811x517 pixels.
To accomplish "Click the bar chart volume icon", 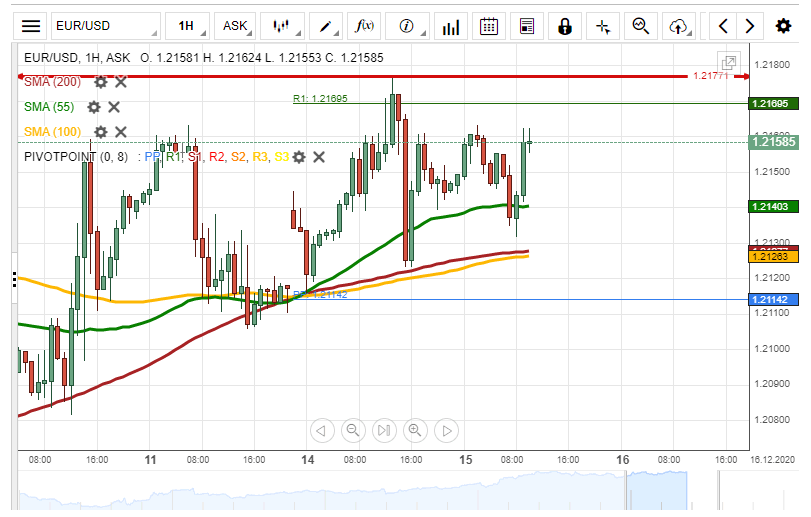I will coord(450,26).
